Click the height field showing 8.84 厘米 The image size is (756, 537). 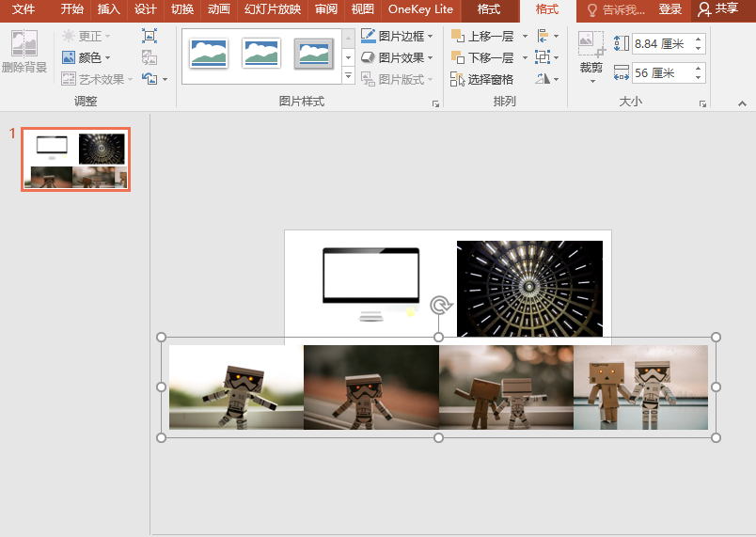click(661, 43)
